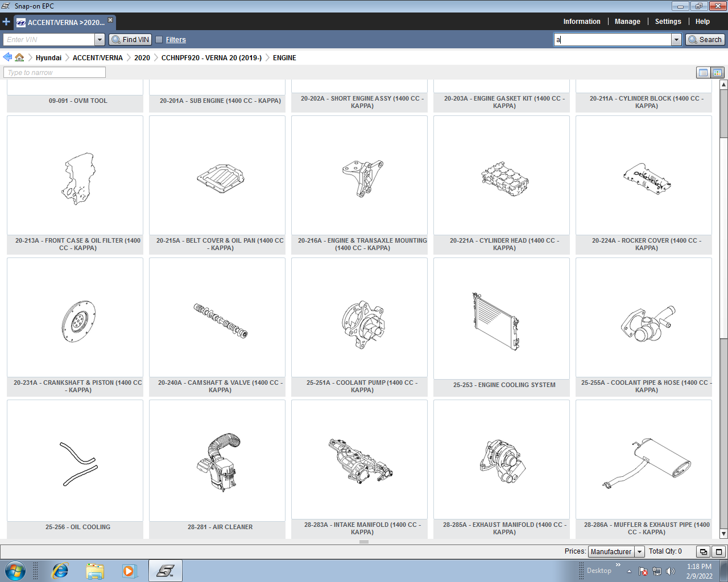Click CCHNPF920 - VERNA 20 breadcrumb

coord(212,58)
